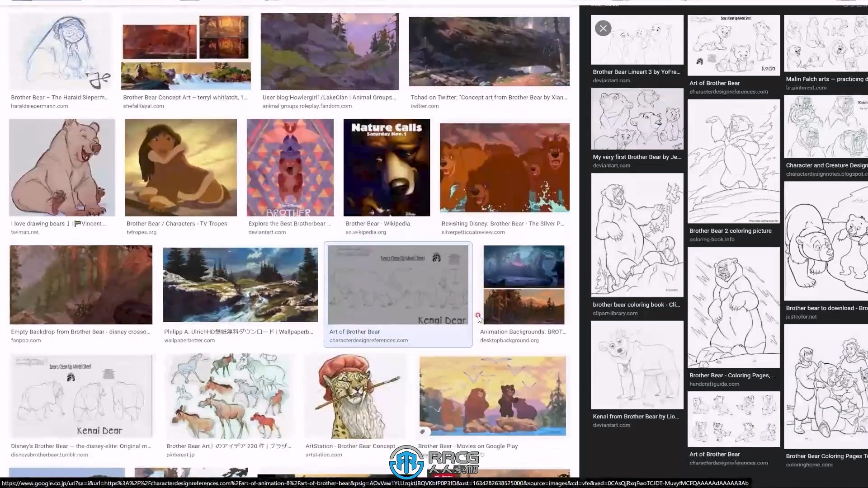868x488 pixels.
Task: Open Brother Bear Movies on Google Play image
Action: tap(492, 396)
